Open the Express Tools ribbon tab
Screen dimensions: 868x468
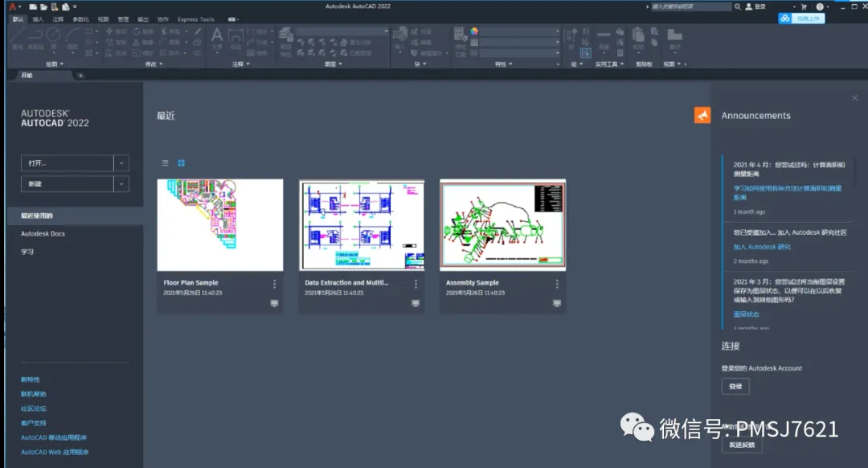[196, 18]
